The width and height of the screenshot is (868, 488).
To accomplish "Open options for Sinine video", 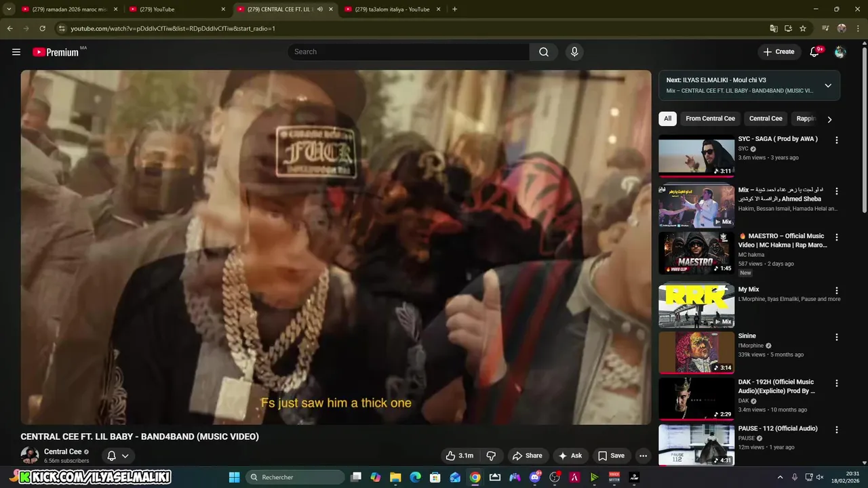I will [x=836, y=337].
